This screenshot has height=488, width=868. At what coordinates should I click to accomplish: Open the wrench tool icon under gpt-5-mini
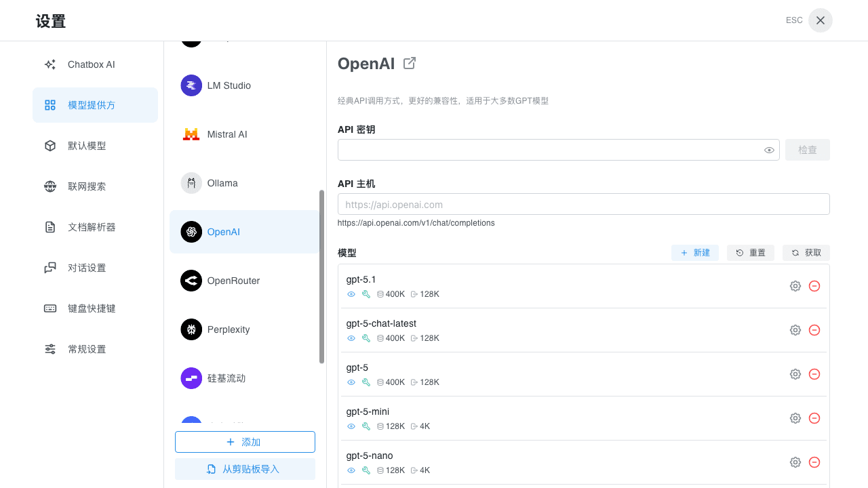(x=366, y=426)
